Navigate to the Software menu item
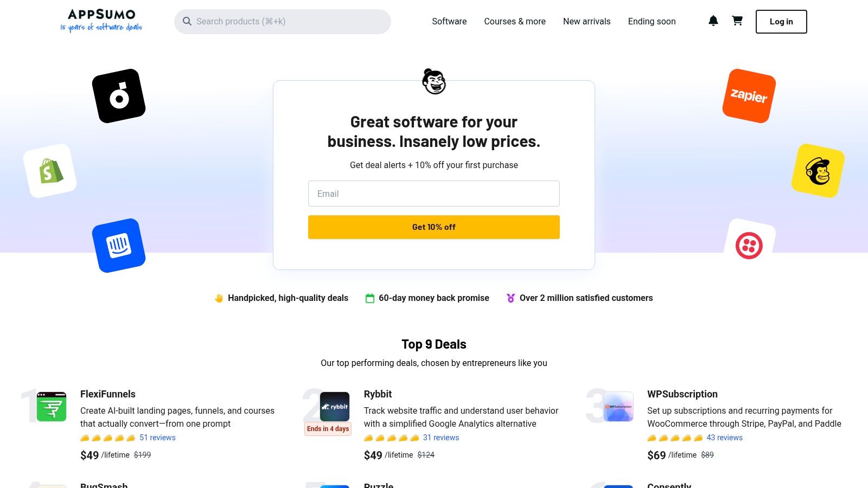868x488 pixels. tap(449, 21)
